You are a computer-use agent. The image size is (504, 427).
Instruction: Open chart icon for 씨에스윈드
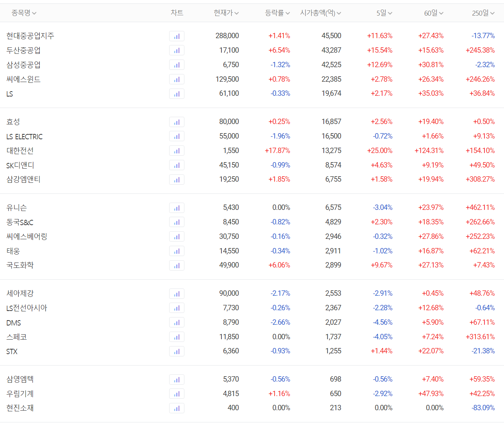pos(177,79)
